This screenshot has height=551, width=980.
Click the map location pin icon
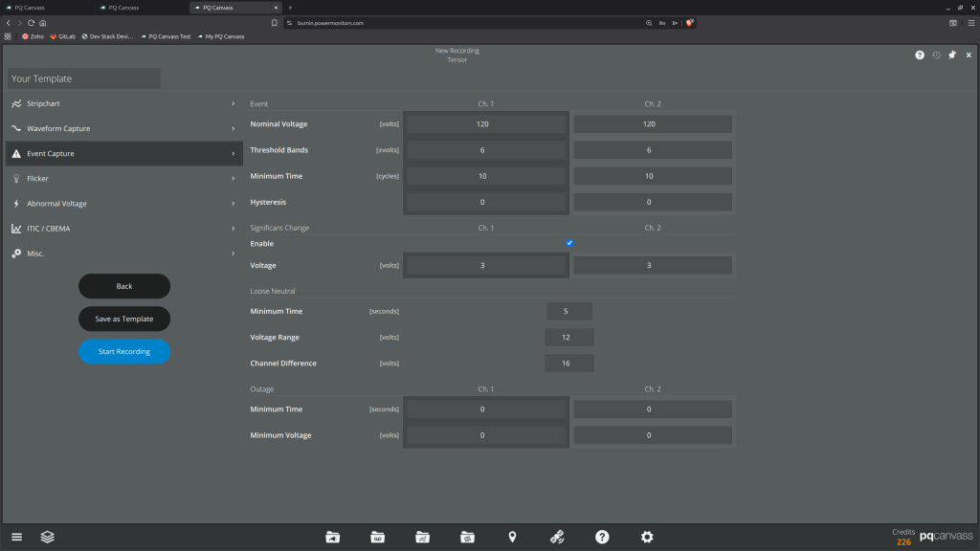[x=513, y=537]
